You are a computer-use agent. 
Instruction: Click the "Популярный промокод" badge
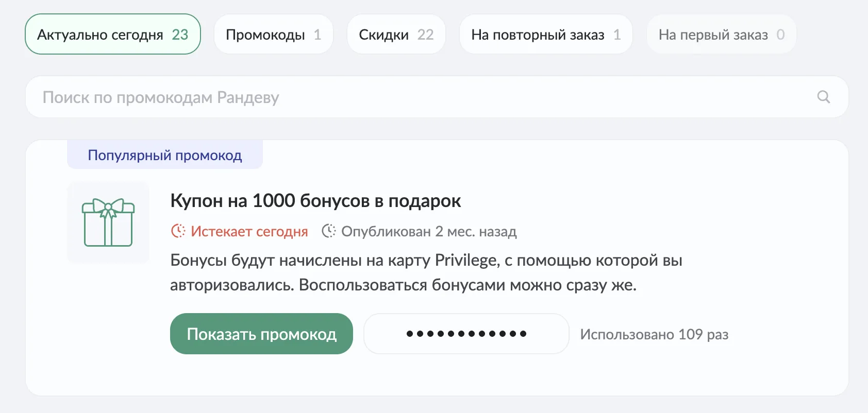(165, 154)
